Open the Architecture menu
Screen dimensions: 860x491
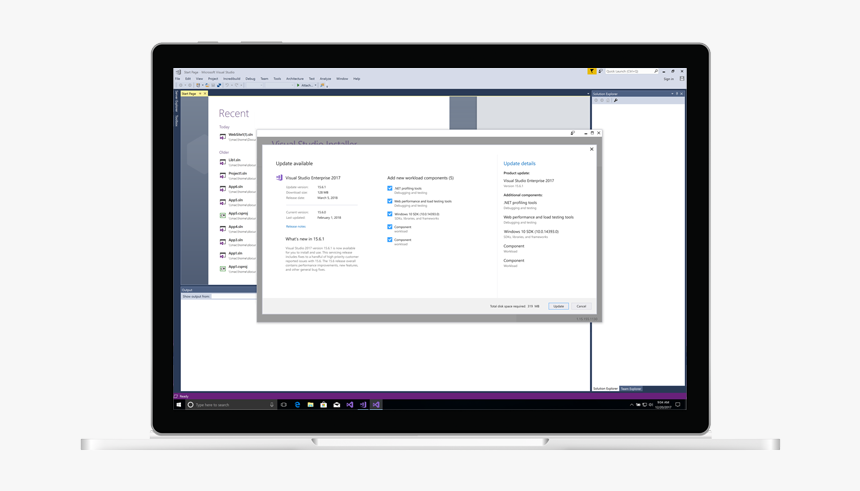(x=295, y=78)
